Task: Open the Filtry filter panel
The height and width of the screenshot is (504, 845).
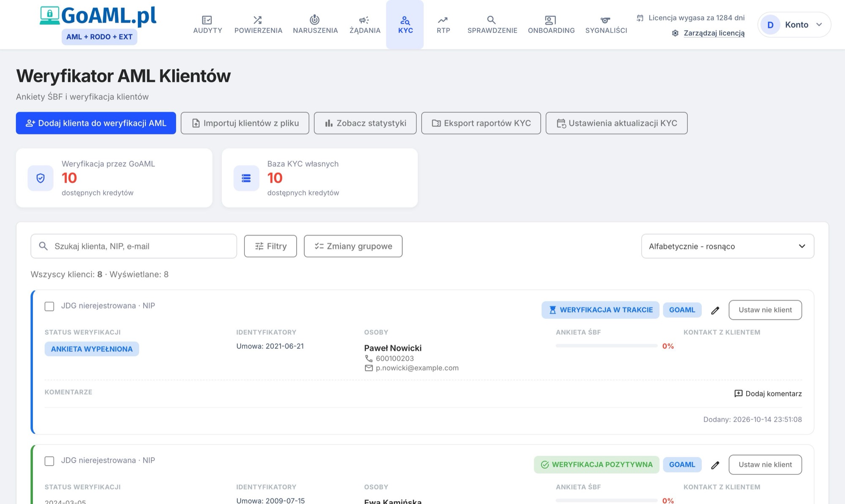Action: pyautogui.click(x=270, y=246)
